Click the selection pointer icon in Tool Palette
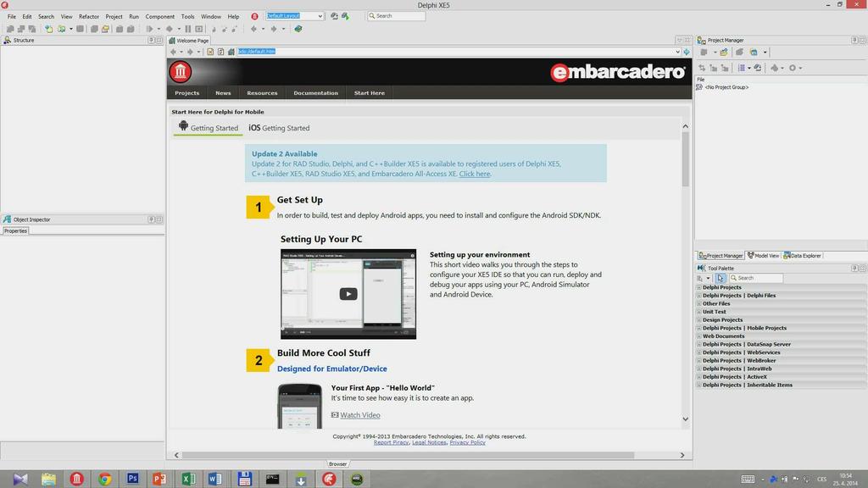Image resolution: width=868 pixels, height=488 pixels. pyautogui.click(x=721, y=278)
